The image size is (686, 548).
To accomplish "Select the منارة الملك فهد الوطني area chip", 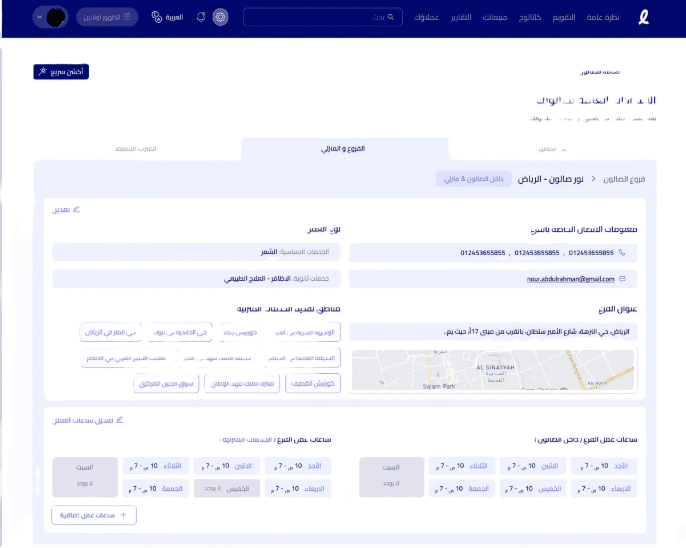I will tap(242, 384).
